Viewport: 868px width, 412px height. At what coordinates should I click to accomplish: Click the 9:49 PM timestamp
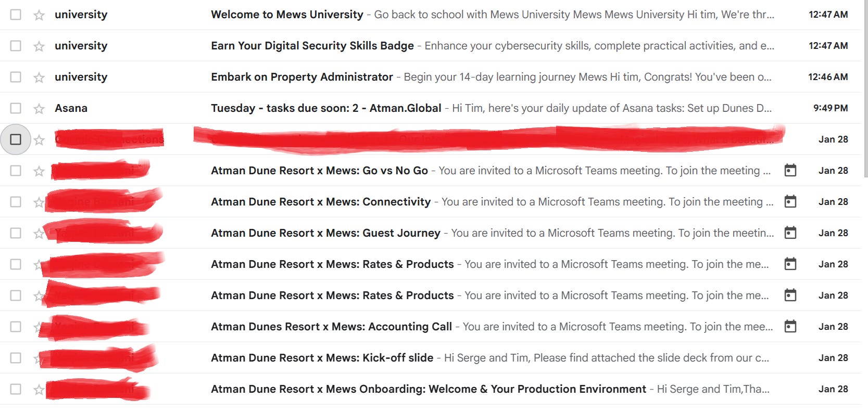click(x=831, y=108)
